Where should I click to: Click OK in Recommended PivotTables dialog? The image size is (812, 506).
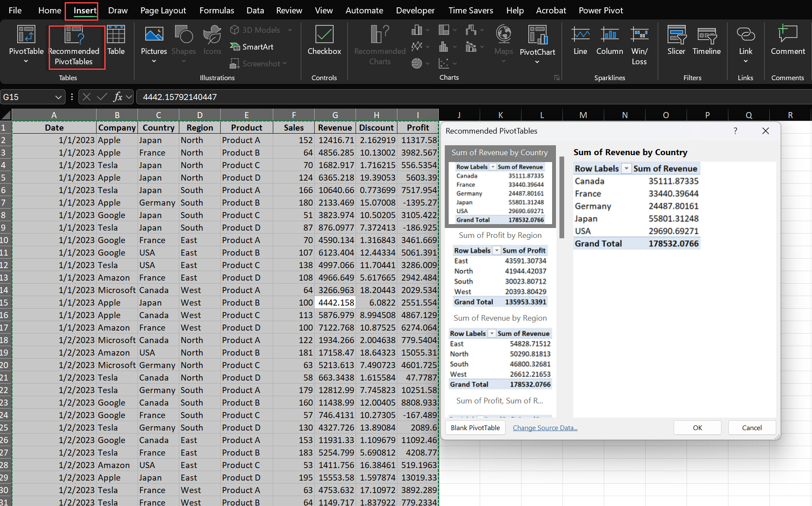[697, 428]
